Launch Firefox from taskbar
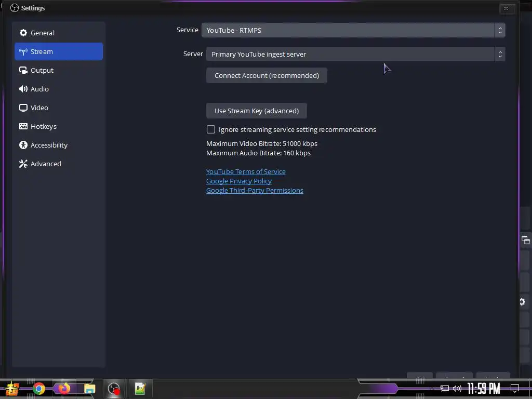532x399 pixels. coord(64,389)
